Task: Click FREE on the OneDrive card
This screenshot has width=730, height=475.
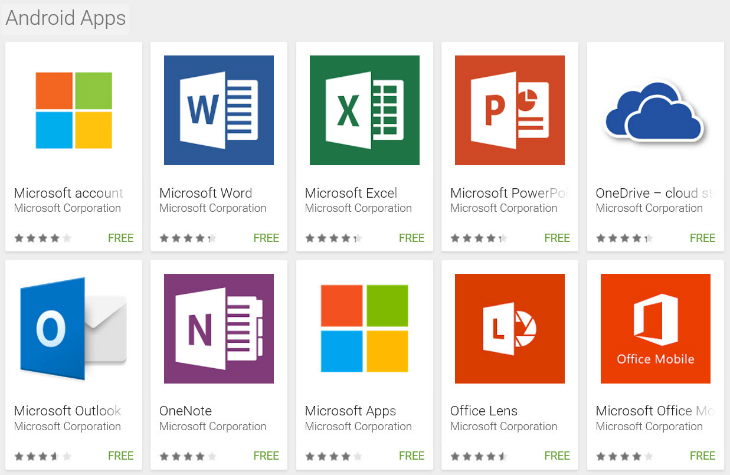Action: [702, 238]
